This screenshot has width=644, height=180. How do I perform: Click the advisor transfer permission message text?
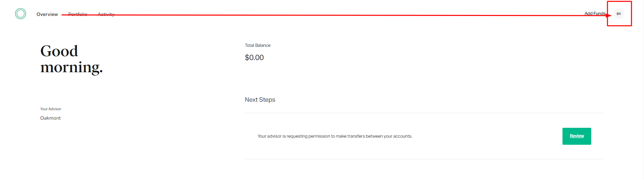click(335, 136)
